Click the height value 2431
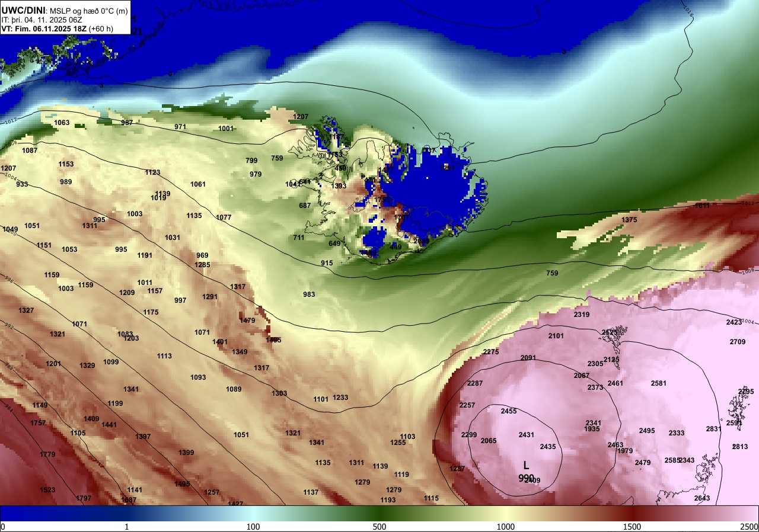The height and width of the screenshot is (532, 759). coord(527,435)
